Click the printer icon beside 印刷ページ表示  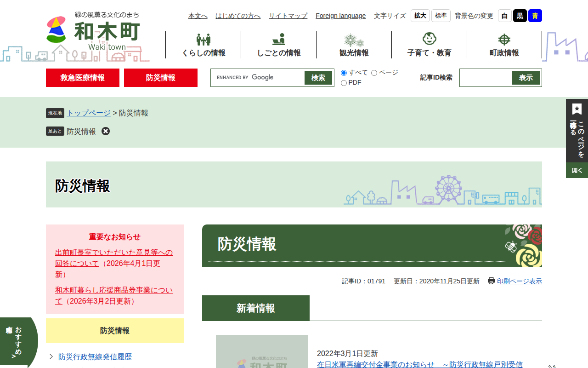coord(491,281)
